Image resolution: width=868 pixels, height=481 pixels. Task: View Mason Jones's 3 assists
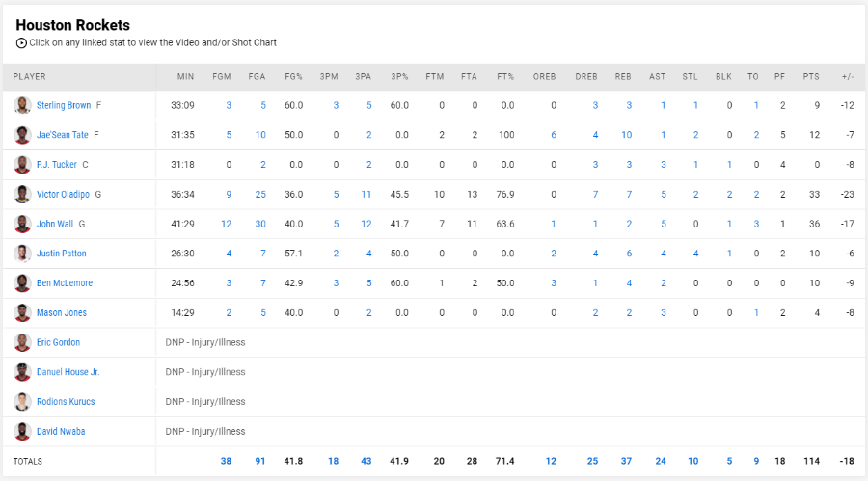[664, 312]
